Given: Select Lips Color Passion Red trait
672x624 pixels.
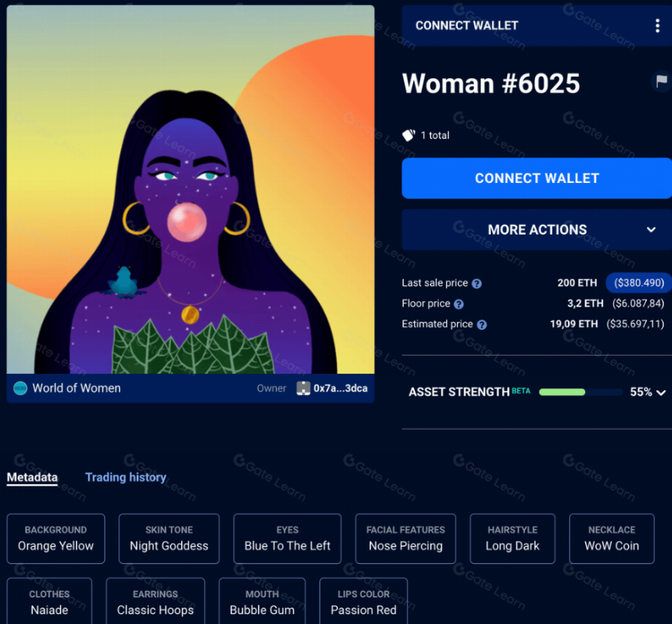Looking at the screenshot, I should (363, 601).
